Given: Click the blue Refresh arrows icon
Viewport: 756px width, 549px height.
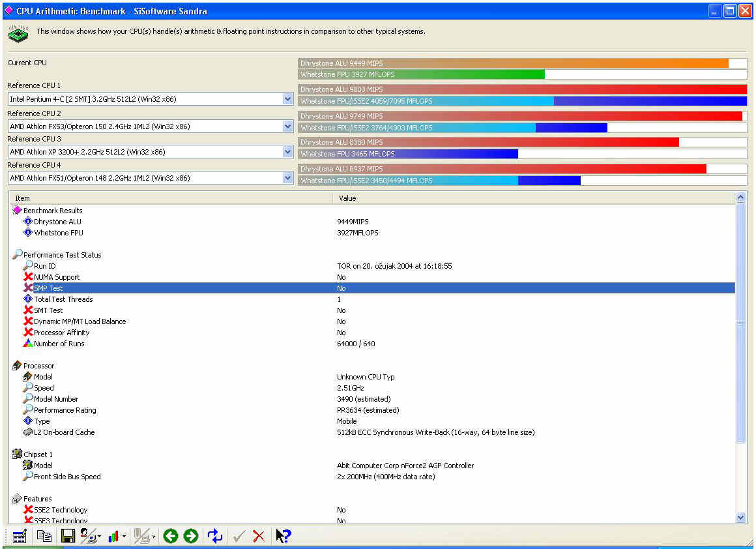Looking at the screenshot, I should (x=214, y=536).
